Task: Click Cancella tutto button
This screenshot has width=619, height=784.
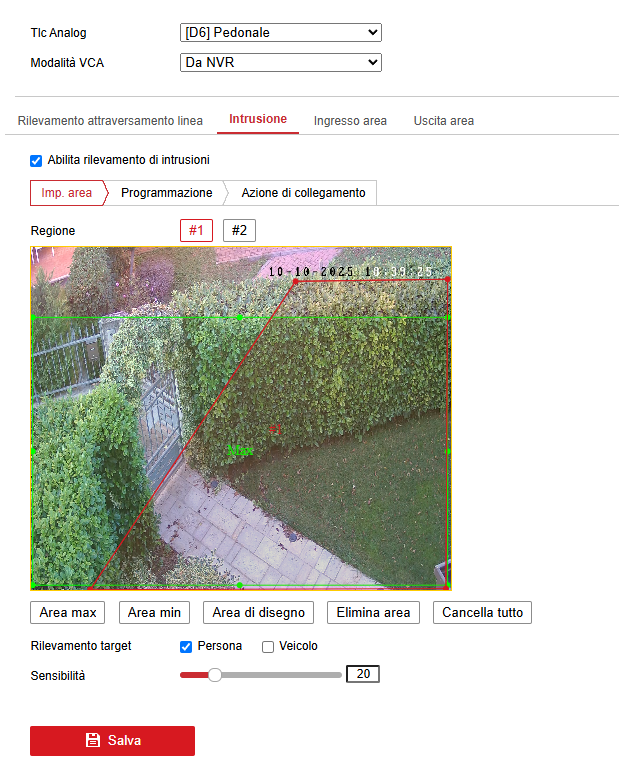Action: coord(482,612)
